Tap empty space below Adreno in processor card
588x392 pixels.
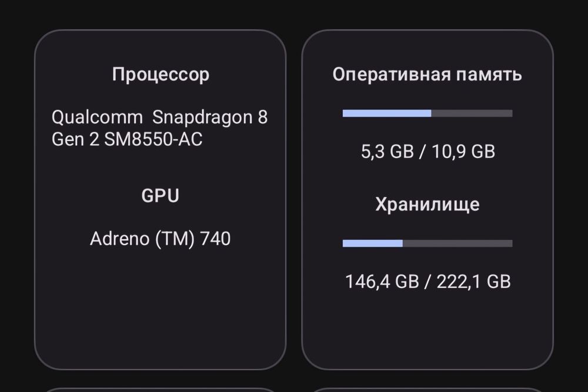click(x=160, y=306)
